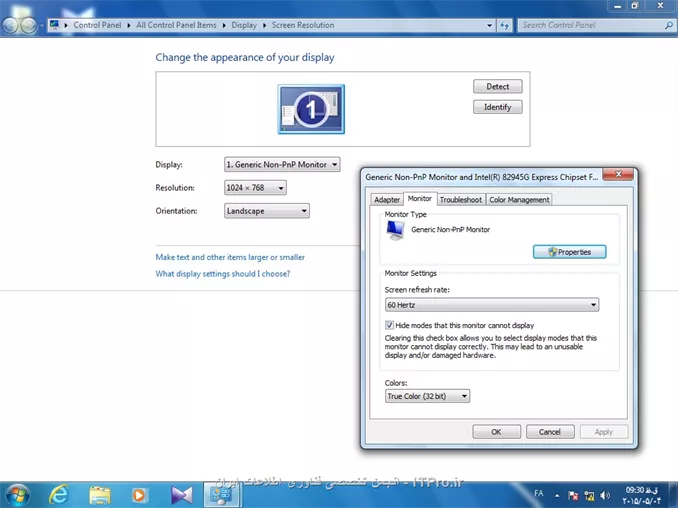Click the Identify button

(x=498, y=107)
